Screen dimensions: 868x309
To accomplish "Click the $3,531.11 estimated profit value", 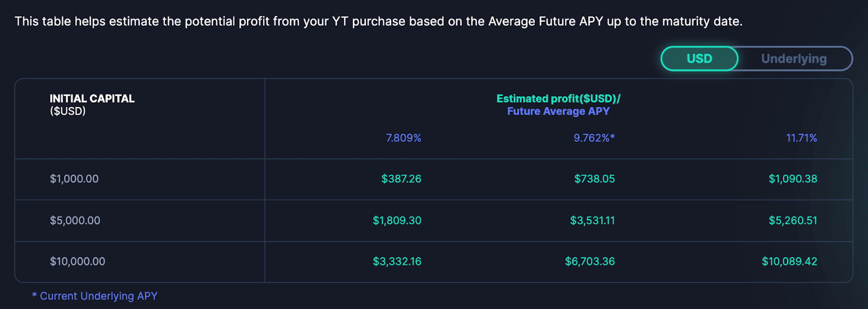I will pos(592,220).
